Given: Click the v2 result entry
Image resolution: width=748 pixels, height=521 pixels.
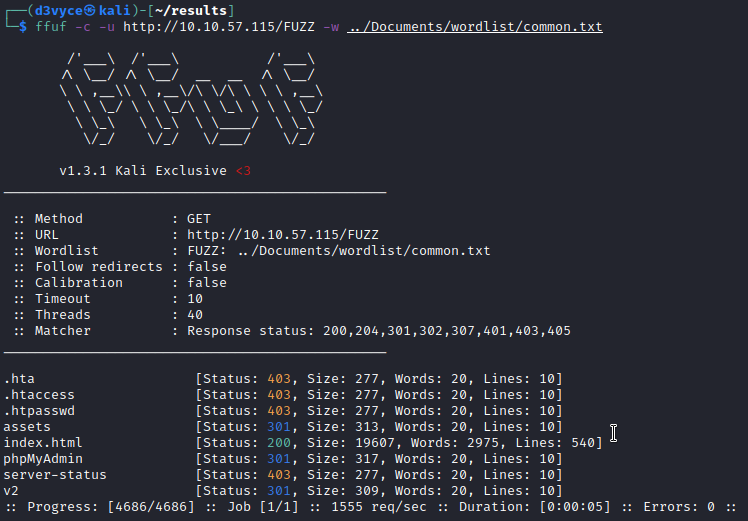Looking at the screenshot, I should 11,491.
